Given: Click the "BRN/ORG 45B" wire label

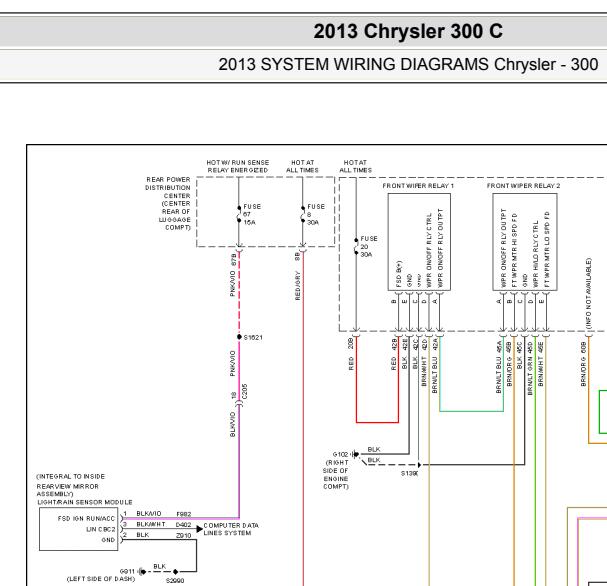Looking at the screenshot, I should (x=509, y=363).
